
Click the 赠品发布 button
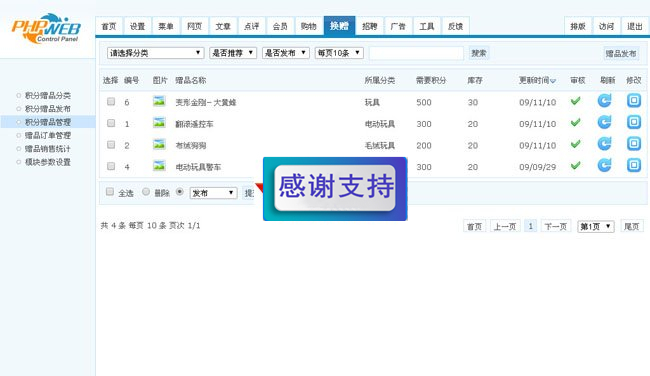coord(621,53)
